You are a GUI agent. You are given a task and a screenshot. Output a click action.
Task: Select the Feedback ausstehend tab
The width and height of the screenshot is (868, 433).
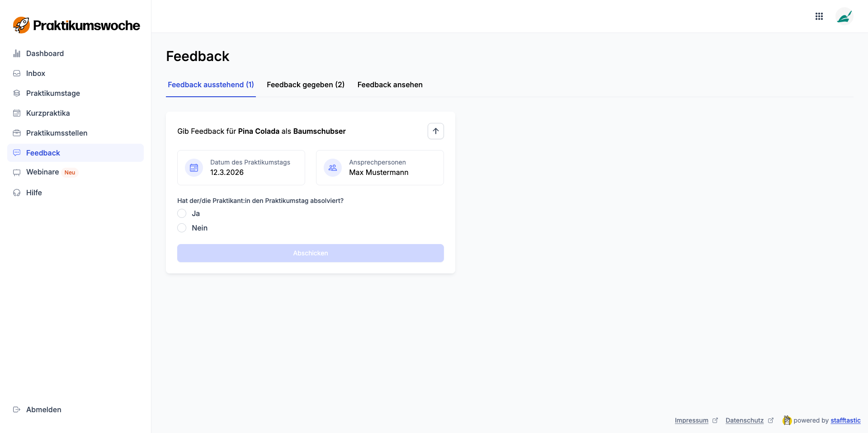coord(211,85)
